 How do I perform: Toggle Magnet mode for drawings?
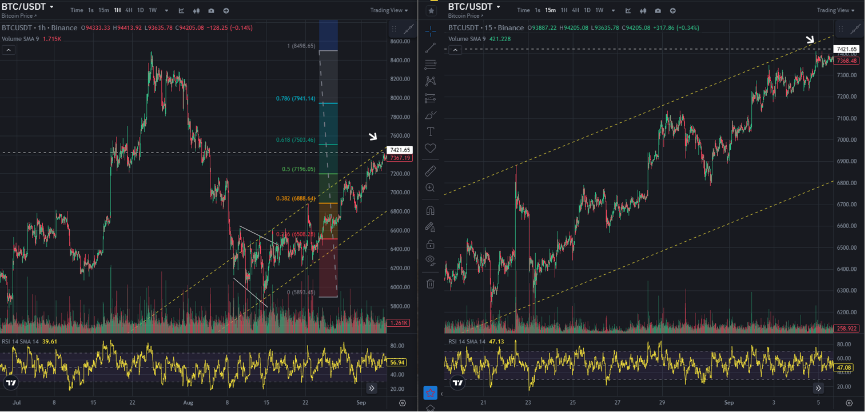click(431, 210)
